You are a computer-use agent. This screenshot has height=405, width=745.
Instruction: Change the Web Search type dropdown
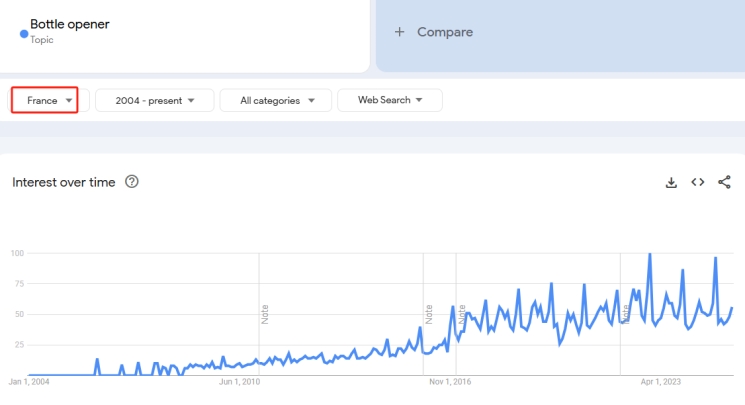coord(390,100)
